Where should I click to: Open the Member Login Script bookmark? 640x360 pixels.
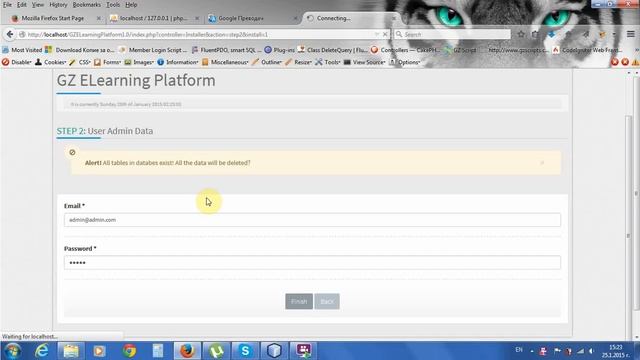[x=153, y=50]
